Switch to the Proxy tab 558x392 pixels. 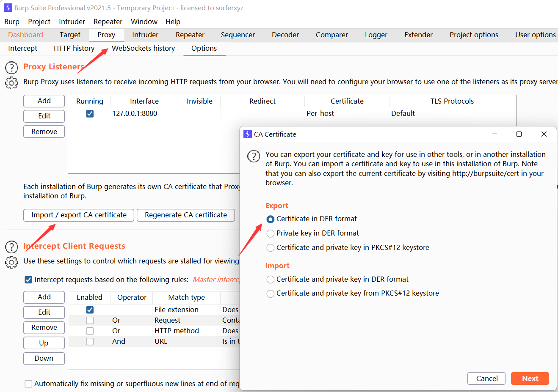click(x=106, y=35)
